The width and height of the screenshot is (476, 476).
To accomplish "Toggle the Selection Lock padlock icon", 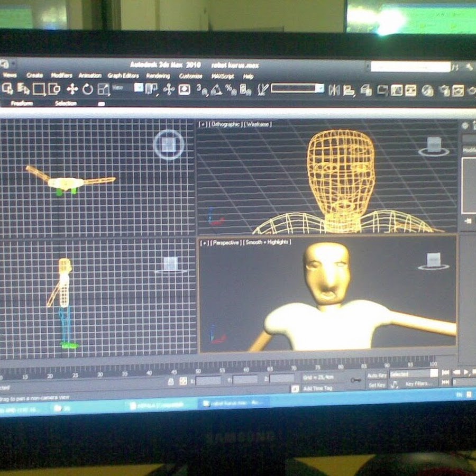I will (171, 381).
